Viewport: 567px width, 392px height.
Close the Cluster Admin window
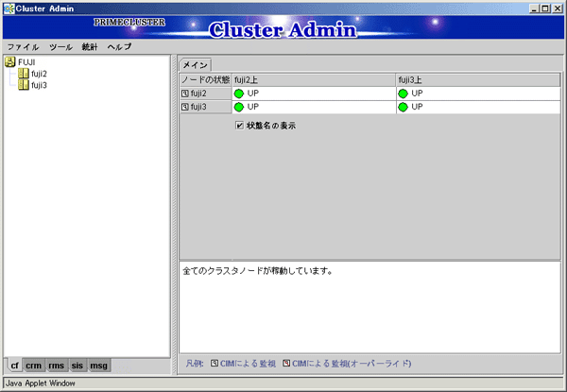pyautogui.click(x=558, y=9)
